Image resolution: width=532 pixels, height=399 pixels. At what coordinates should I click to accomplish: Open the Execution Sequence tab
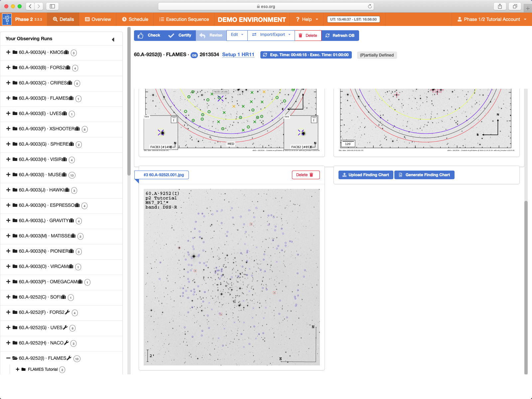[x=184, y=19]
